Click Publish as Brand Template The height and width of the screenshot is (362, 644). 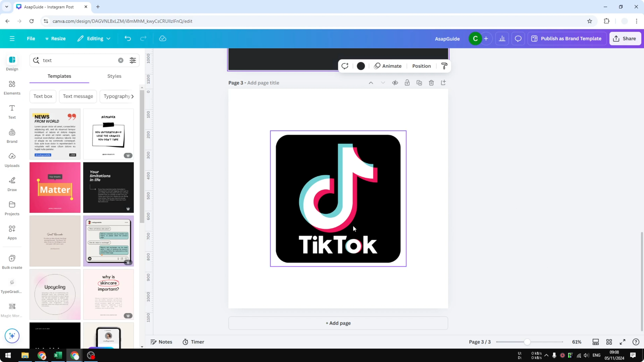567,38
